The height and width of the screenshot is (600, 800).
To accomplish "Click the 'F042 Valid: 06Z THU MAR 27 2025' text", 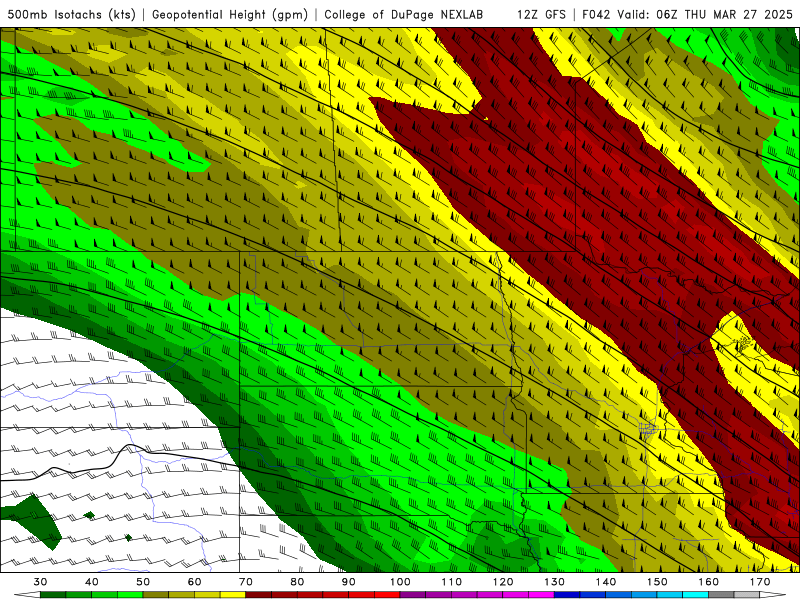I will pos(687,14).
